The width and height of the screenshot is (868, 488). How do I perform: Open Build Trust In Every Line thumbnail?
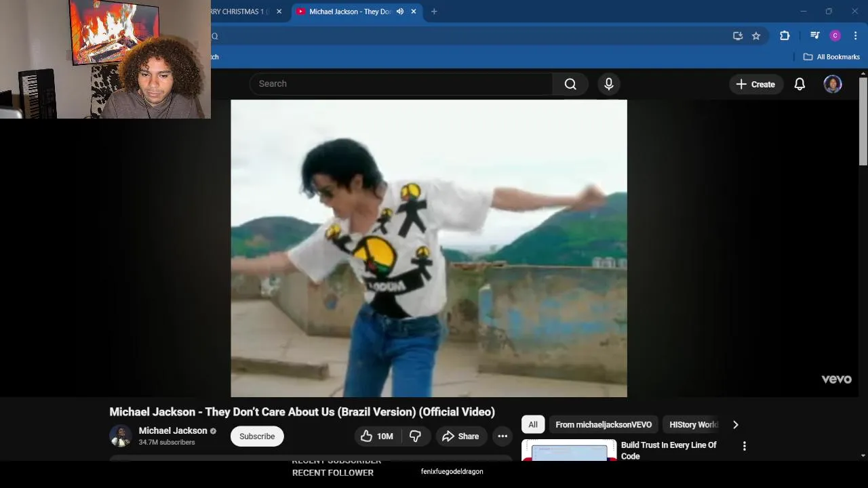pyautogui.click(x=569, y=450)
